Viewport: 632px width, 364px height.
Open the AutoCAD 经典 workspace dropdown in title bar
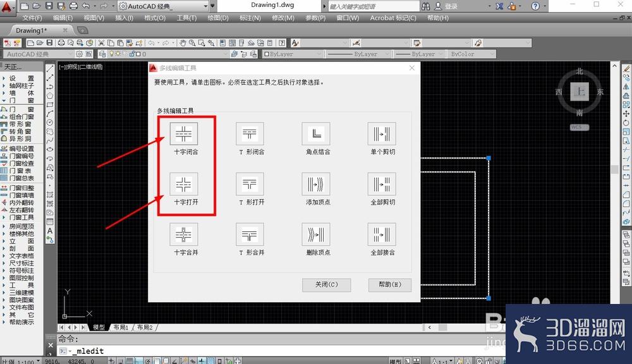coord(205,6)
